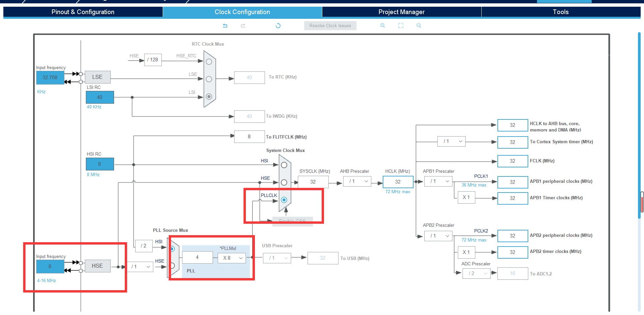Click the SYSCLK (MHz) value field

click(x=313, y=182)
